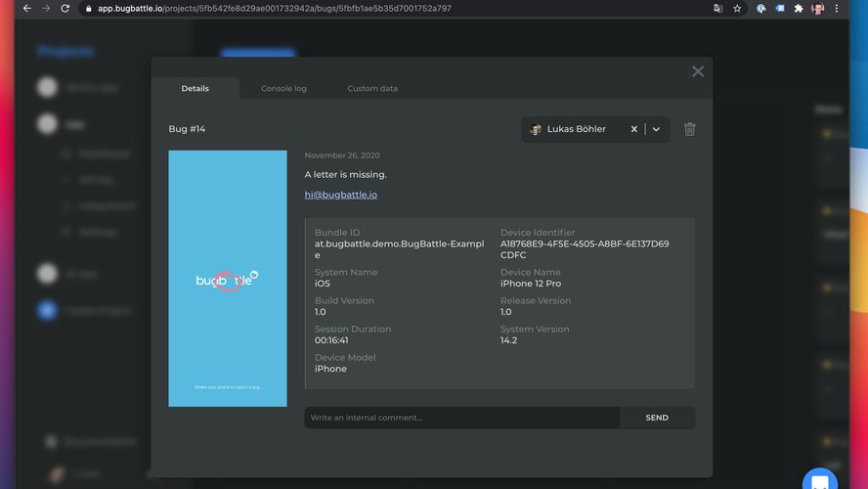Go back to previous browser page
The image size is (868, 489).
pyautogui.click(x=26, y=8)
